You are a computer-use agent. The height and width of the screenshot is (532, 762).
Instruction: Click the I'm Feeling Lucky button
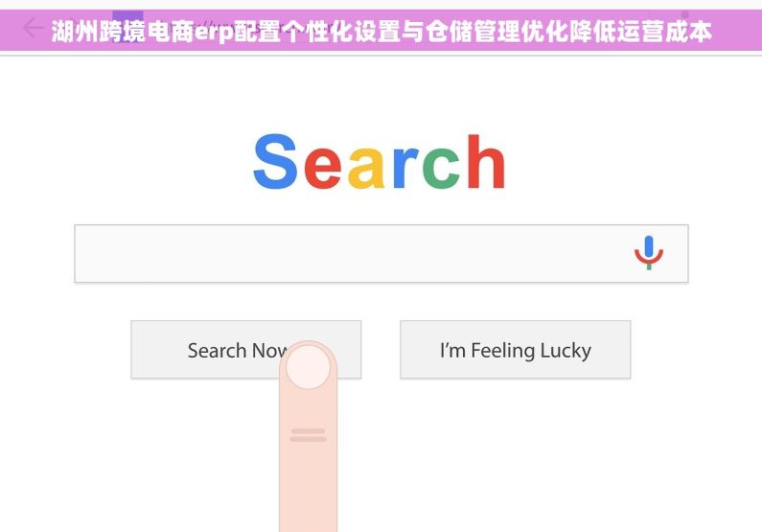[x=515, y=349]
